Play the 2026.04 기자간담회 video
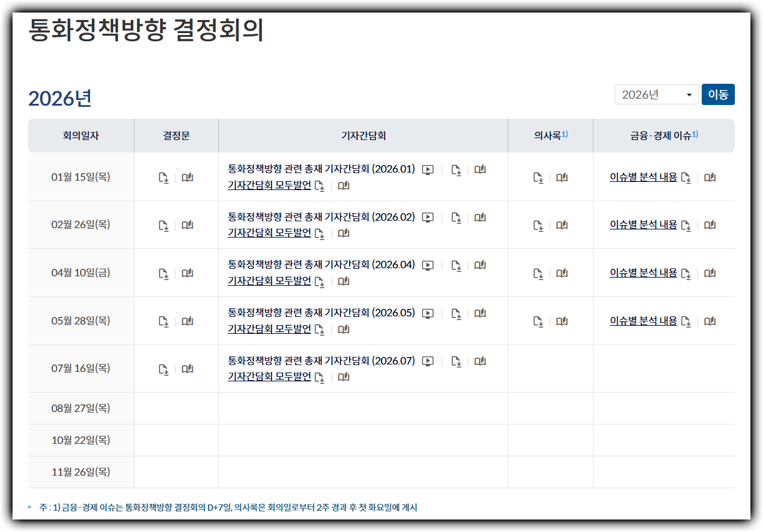Viewport: 763px width, 532px height. click(x=428, y=265)
